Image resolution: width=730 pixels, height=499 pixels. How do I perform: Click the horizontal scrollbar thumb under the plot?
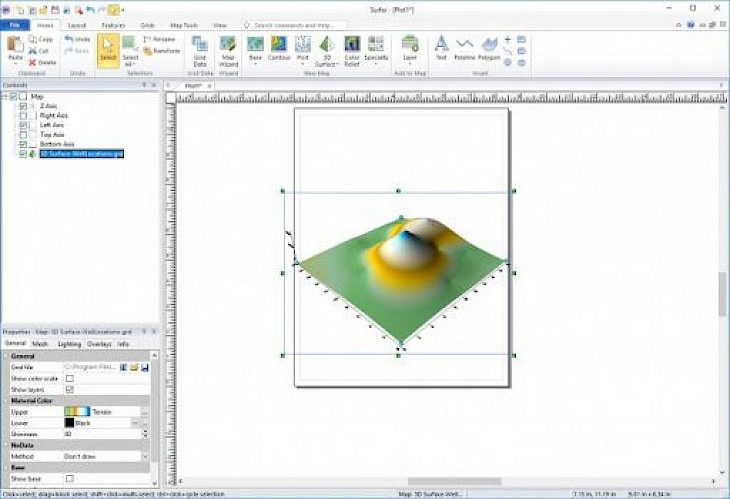click(455, 481)
